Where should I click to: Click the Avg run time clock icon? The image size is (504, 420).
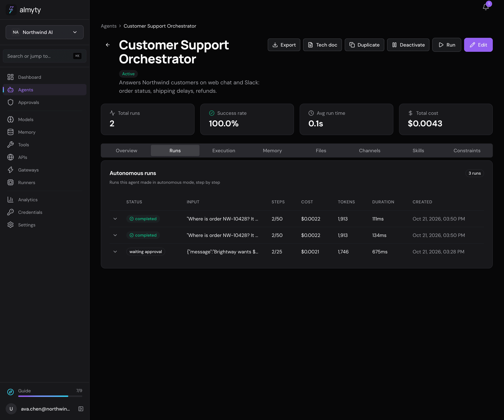(311, 113)
